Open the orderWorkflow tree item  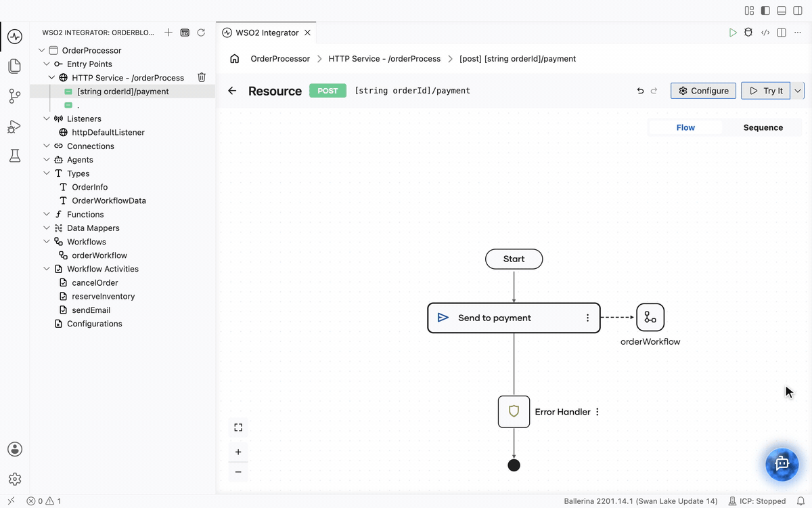(x=99, y=255)
